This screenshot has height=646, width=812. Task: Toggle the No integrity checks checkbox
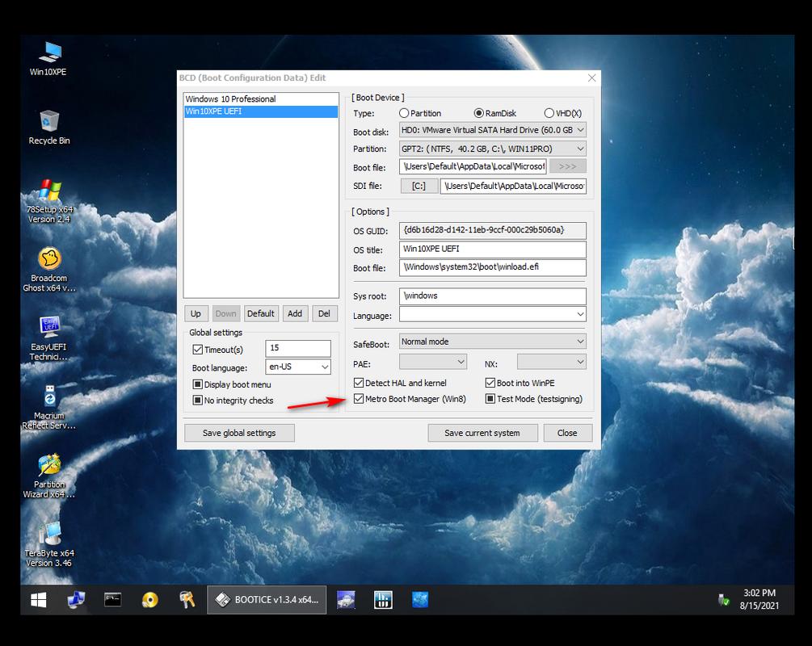pyautogui.click(x=197, y=401)
